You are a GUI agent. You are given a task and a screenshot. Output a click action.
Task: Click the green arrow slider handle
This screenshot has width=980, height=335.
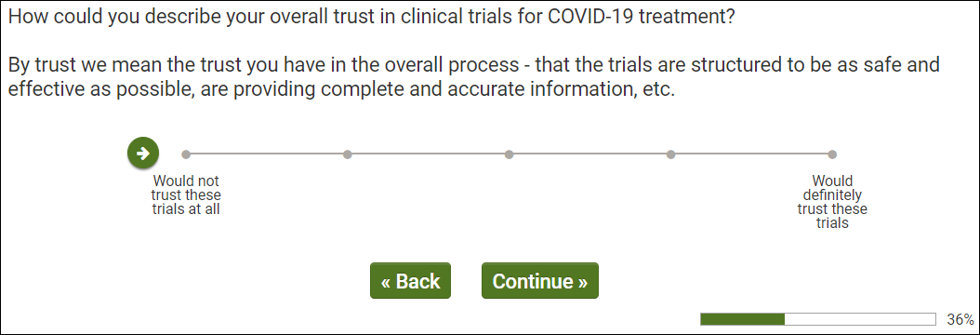(143, 154)
